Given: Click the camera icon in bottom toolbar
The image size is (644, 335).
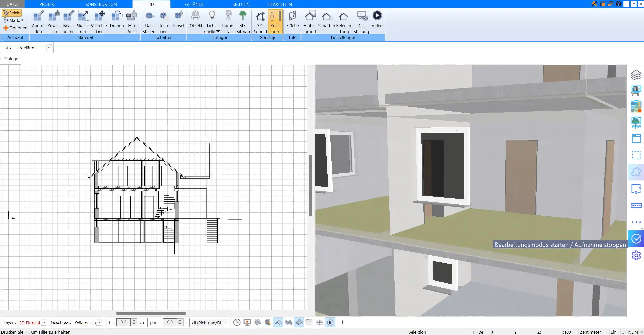Looking at the screenshot, I should coord(257,322).
